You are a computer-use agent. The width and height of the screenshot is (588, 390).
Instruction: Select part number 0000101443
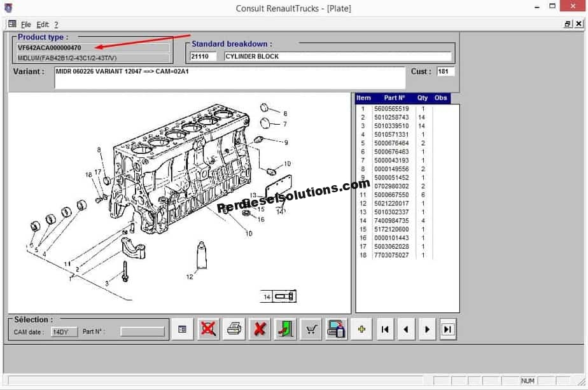click(x=391, y=238)
